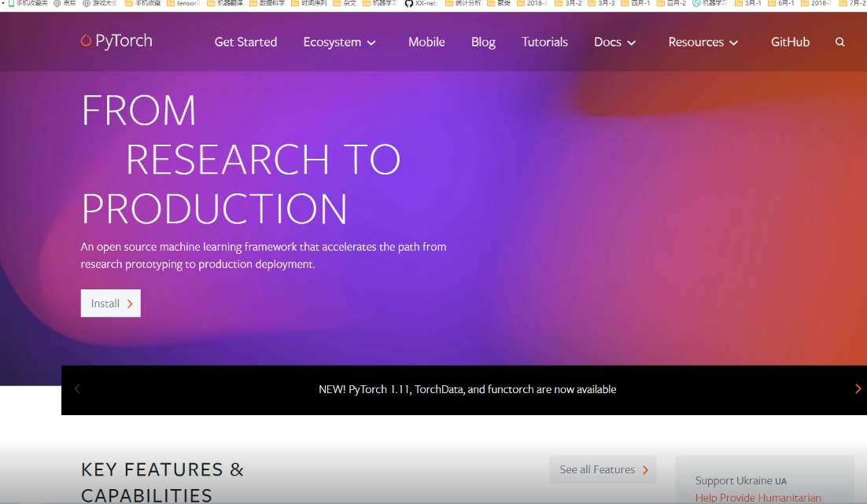Viewport: 867px width, 504px height.
Task: Expand the Resources dropdown menu
Action: point(703,42)
